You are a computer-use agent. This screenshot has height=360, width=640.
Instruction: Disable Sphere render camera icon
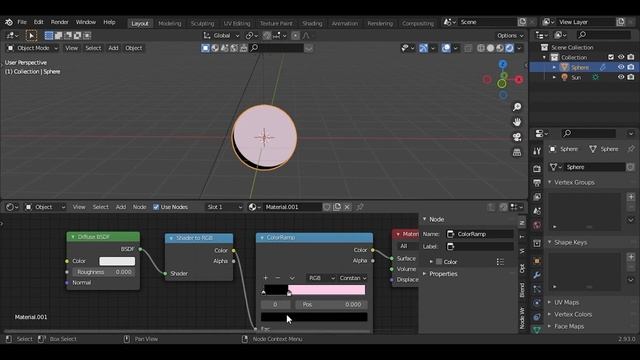(x=631, y=67)
